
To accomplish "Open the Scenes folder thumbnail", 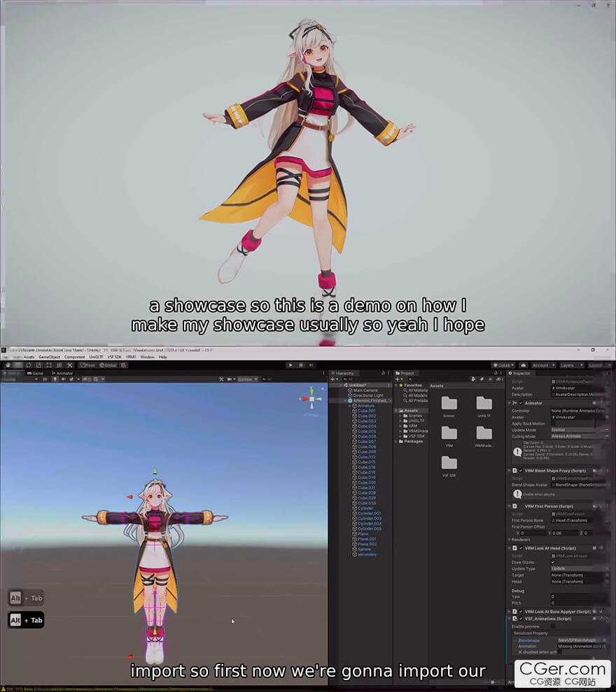I will click(x=449, y=406).
